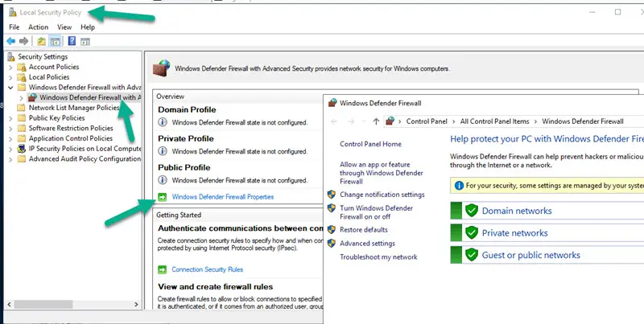Expand the Advanced Audit Policy Configuration node
The image size is (644, 324).
pos(10,159)
